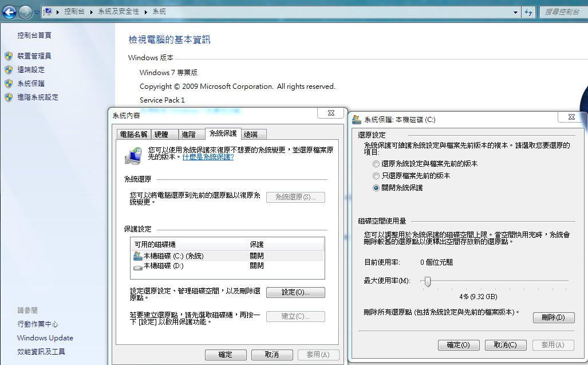Image resolution: width=588 pixels, height=365 pixels.
Task: Expand arrow before 控制台 in breadcrumb
Action: tap(58, 12)
